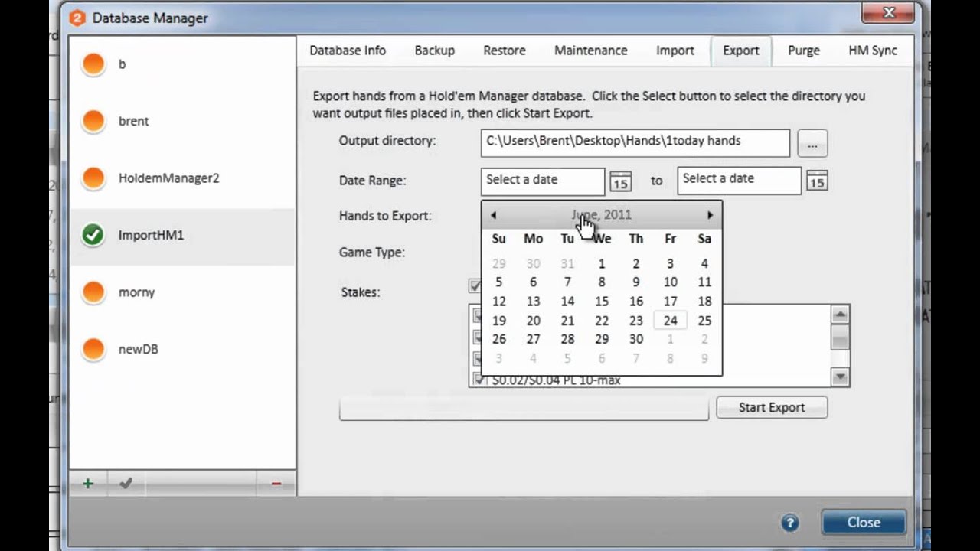The height and width of the screenshot is (551, 980).
Task: Open the Database Info tab
Action: 348,51
